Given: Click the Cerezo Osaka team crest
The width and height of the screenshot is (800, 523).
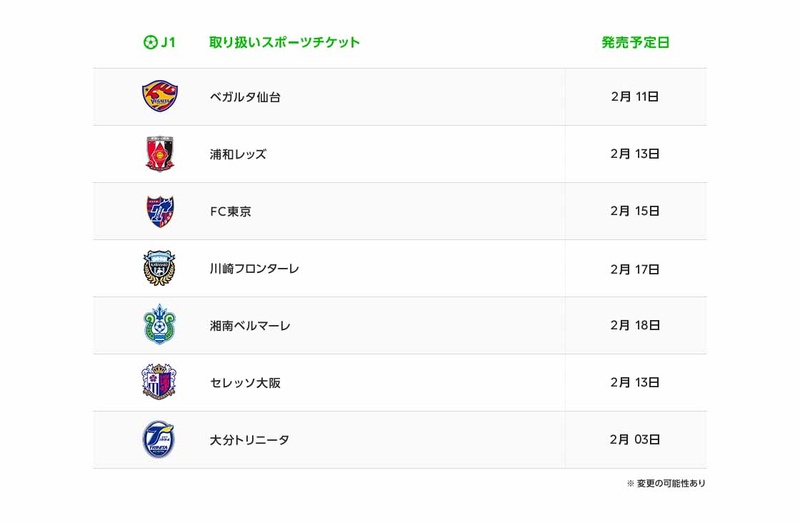Looking at the screenshot, I should point(159,382).
